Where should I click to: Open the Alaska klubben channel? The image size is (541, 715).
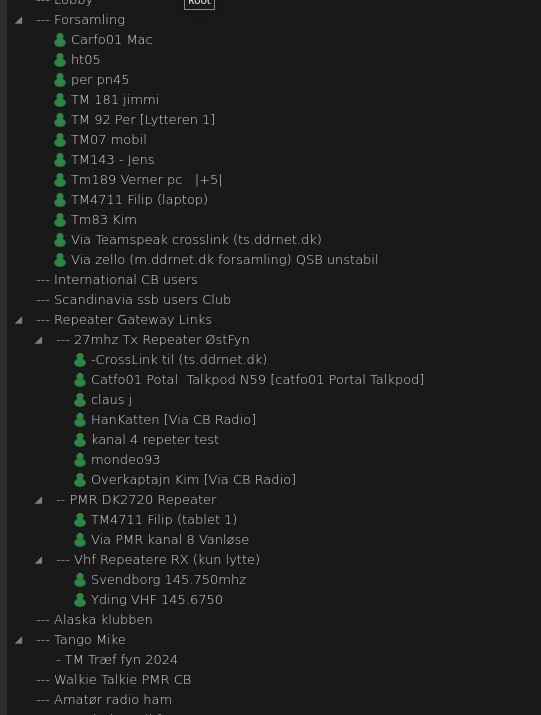pos(94,620)
